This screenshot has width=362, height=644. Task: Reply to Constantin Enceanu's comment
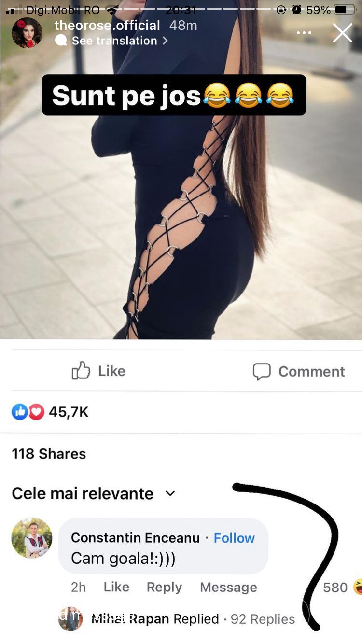(164, 587)
